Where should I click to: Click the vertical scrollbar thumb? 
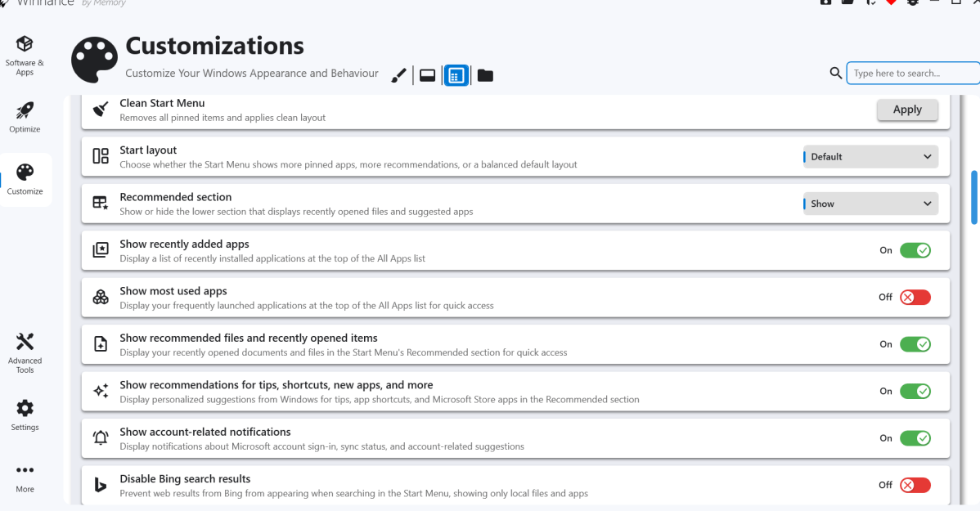tap(974, 196)
